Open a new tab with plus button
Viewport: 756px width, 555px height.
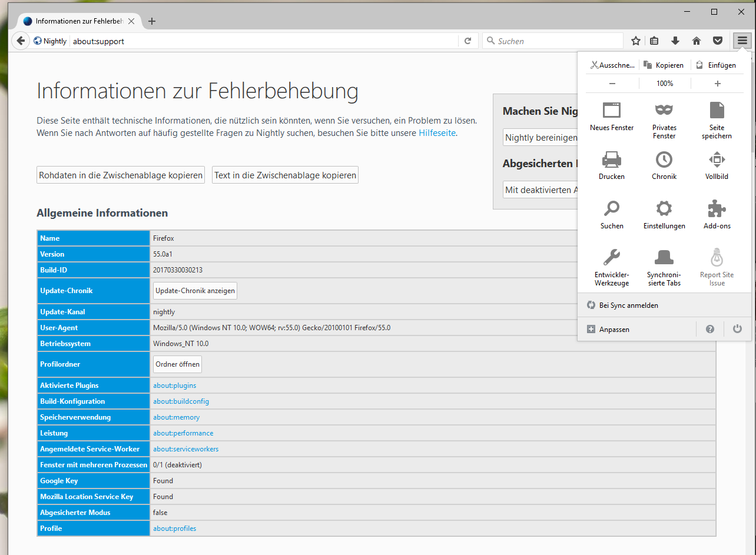click(x=152, y=21)
